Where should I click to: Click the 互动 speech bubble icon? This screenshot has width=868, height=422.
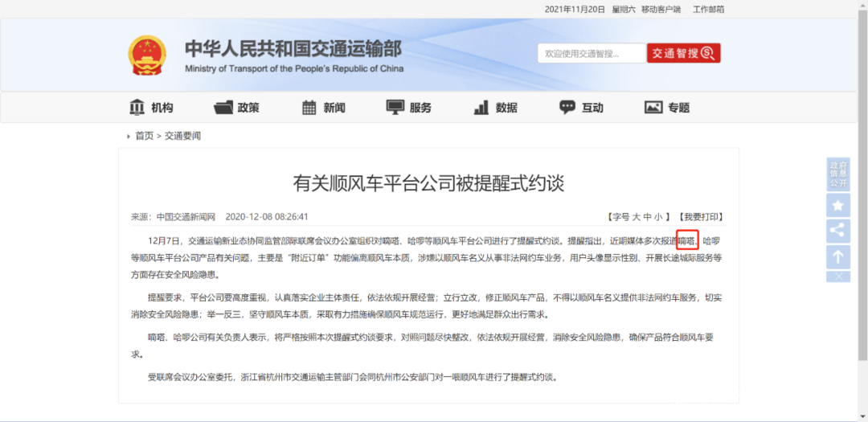[x=567, y=108]
